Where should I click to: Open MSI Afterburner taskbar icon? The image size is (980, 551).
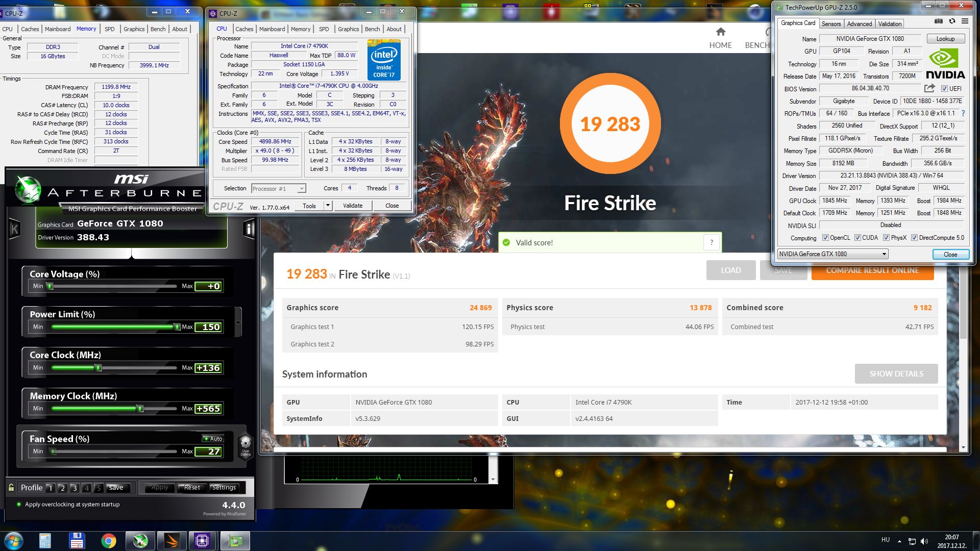[140, 540]
